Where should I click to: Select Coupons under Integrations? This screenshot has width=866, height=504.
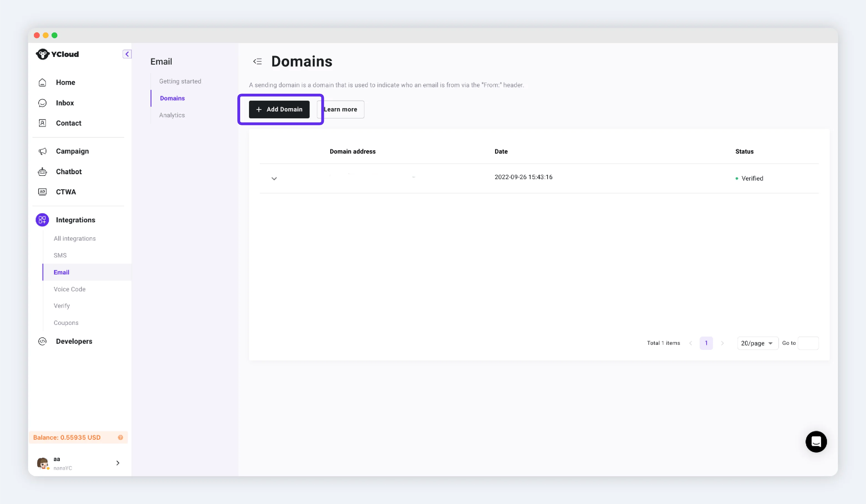66,323
